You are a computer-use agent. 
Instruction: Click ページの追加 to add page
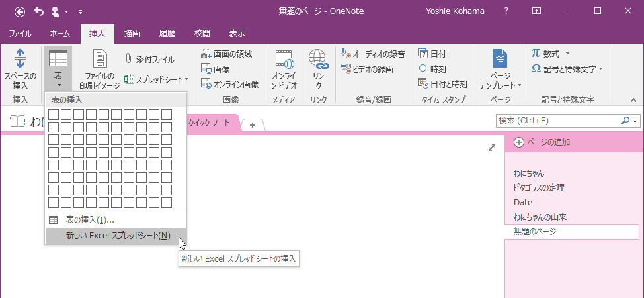[x=543, y=142]
